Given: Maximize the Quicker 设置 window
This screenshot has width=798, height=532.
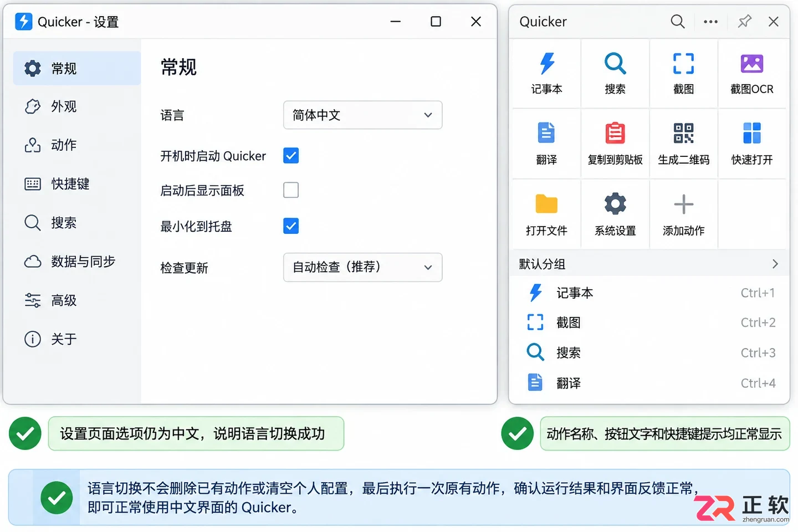Looking at the screenshot, I should point(436,22).
